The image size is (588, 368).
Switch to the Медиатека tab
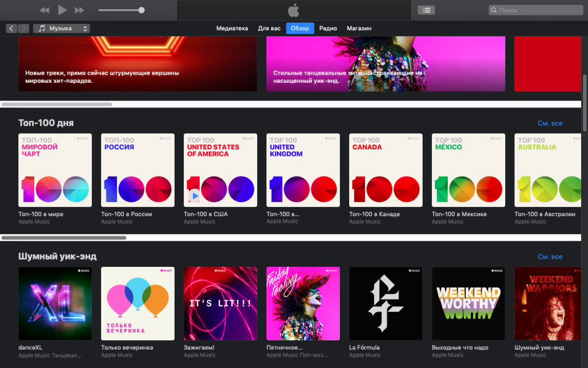coord(232,28)
